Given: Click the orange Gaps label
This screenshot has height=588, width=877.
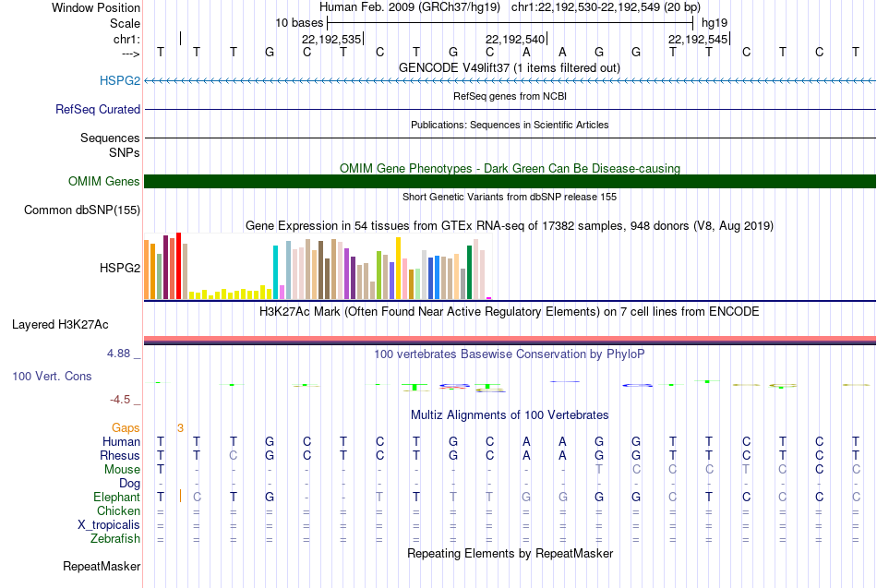Looking at the screenshot, I should coord(126,428).
